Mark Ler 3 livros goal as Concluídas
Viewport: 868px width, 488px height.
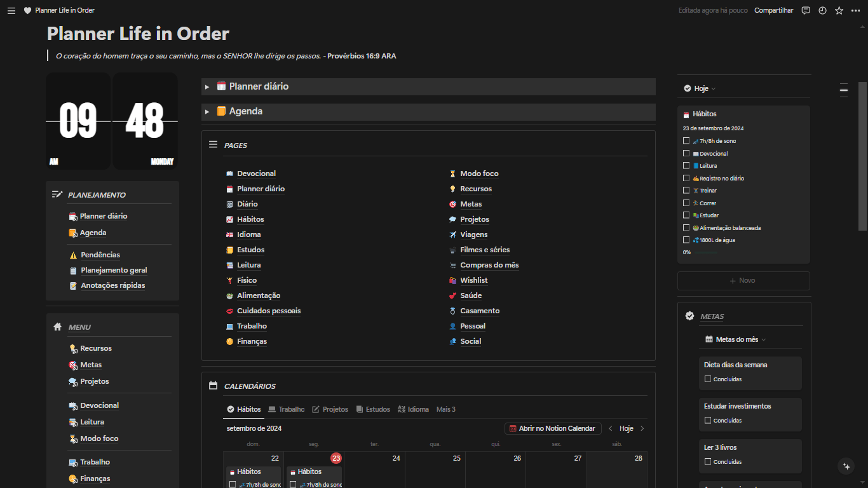(x=708, y=462)
